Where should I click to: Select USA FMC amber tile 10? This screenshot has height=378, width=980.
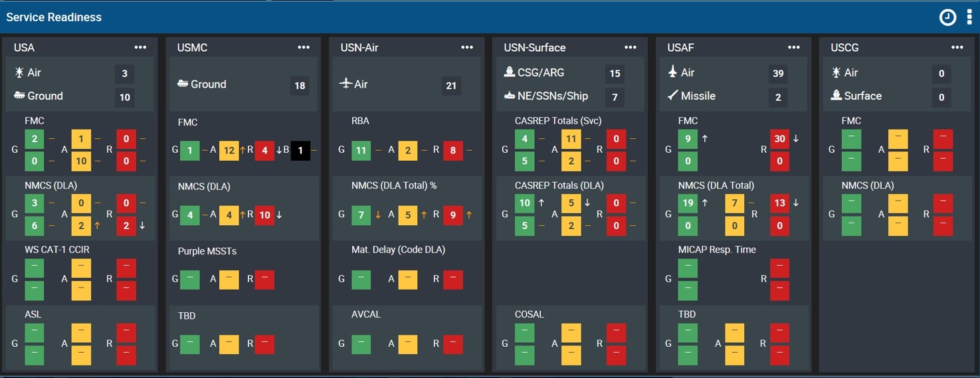(81, 161)
